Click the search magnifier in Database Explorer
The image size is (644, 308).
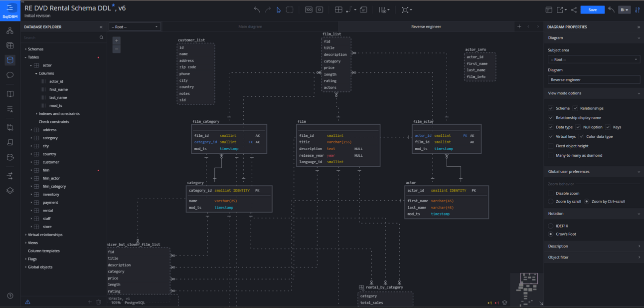(x=102, y=37)
